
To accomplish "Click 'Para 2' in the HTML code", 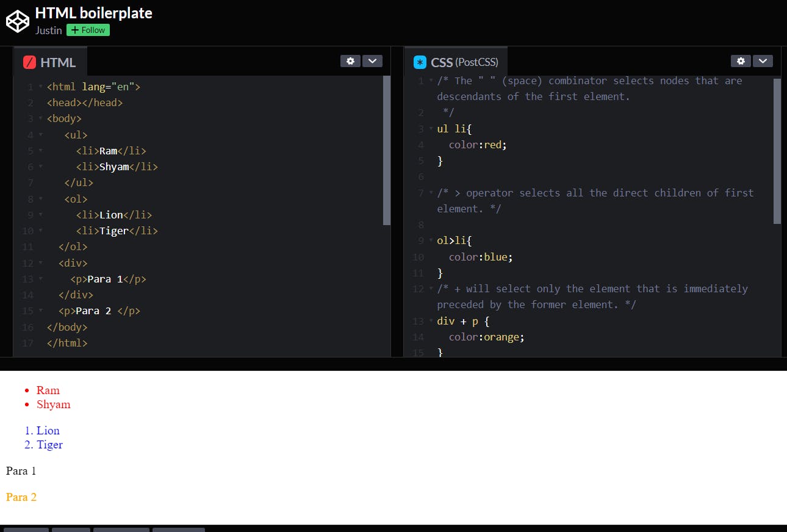I will (x=93, y=311).
